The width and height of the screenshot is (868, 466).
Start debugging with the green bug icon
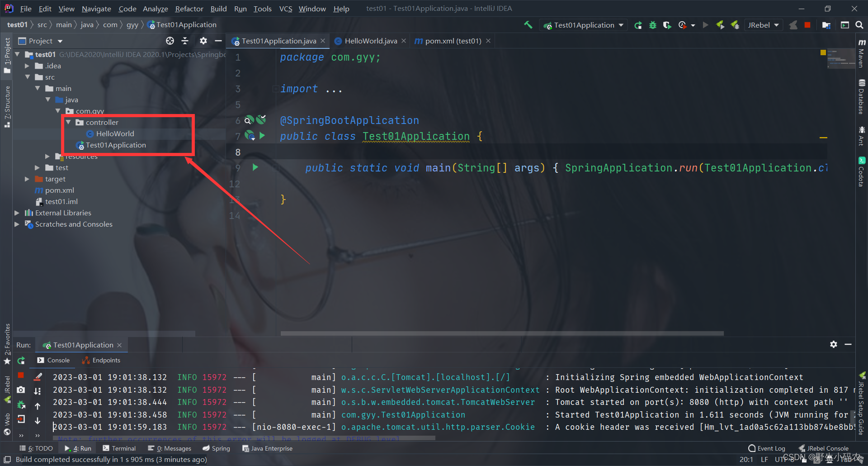[x=653, y=25]
